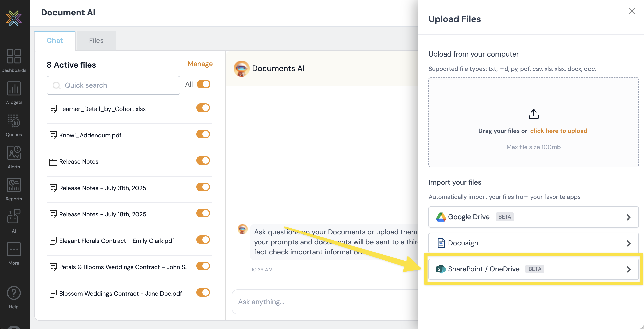Open the Dashboards sidebar icon
Image resolution: width=644 pixels, height=329 pixels.
pos(14,56)
